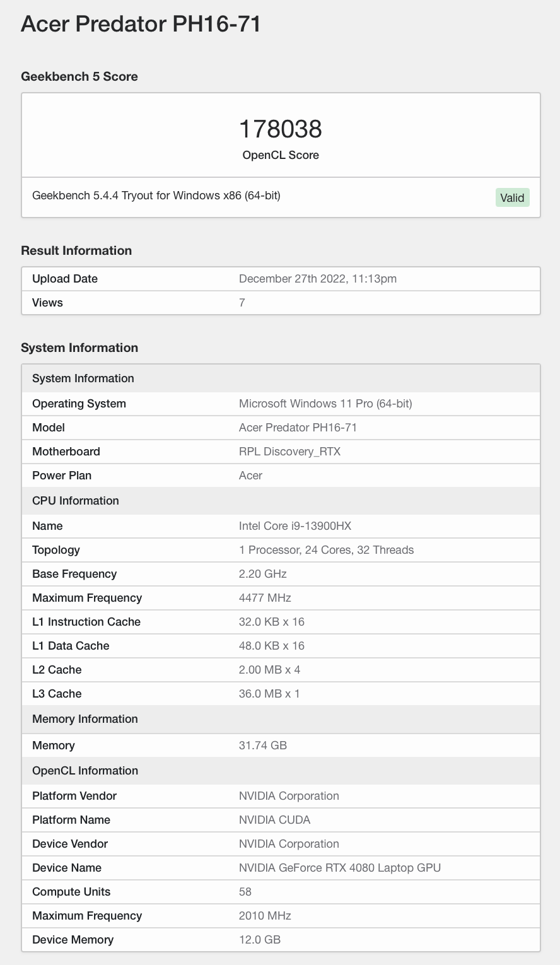Click the Base Frequency 2.20 GHz value
Screen dimensions: 560x965
tap(262, 574)
